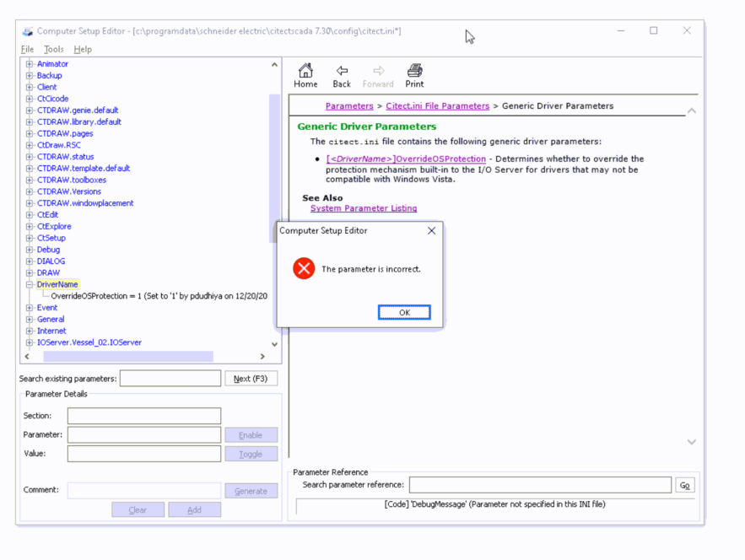
Task: Click tree vertical scrollbar up arrow
Action: click(274, 65)
